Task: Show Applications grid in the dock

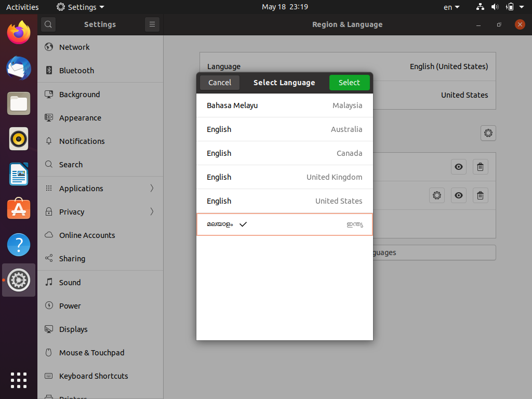Action: (19, 380)
